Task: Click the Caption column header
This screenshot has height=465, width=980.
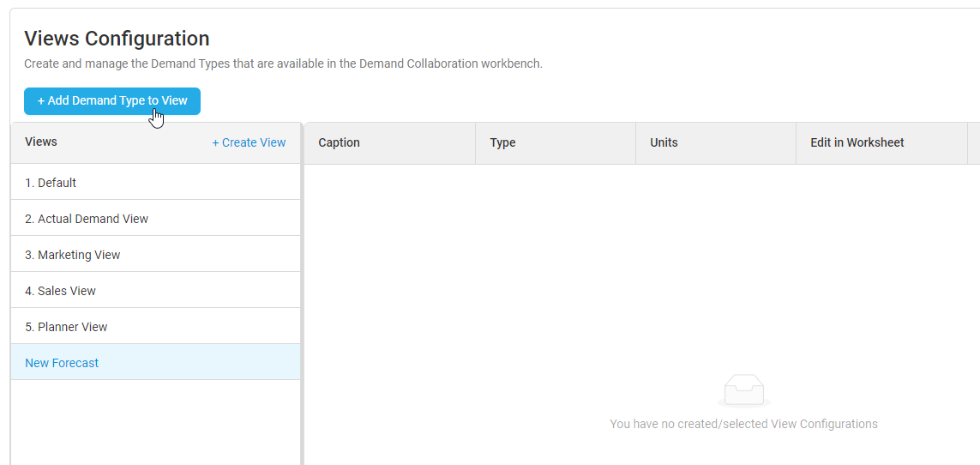Action: point(389,143)
